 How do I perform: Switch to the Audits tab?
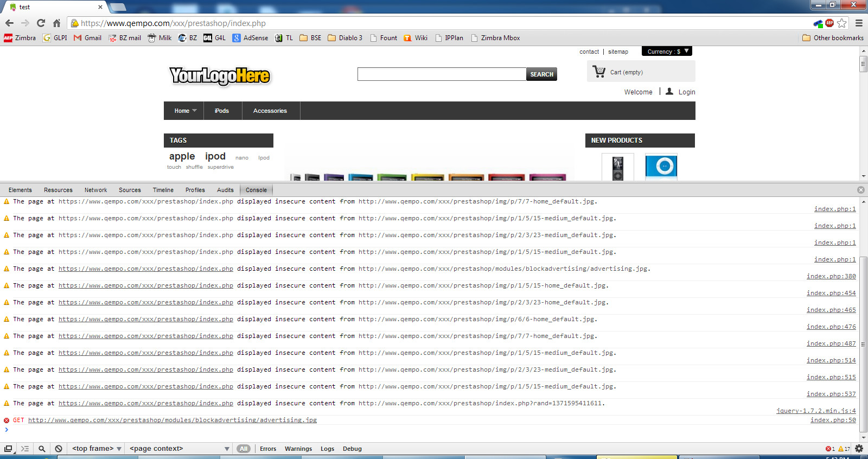click(x=225, y=190)
